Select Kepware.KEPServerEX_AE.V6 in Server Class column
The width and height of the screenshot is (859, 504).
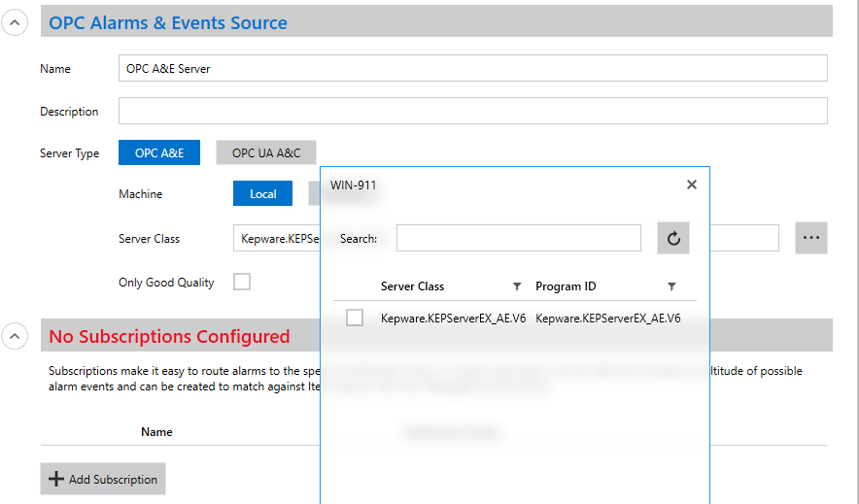[x=453, y=319]
